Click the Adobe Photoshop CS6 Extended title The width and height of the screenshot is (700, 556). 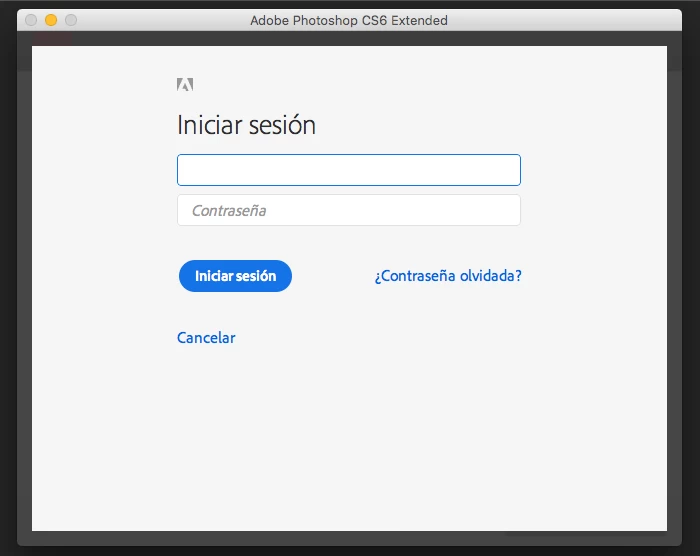tap(349, 21)
